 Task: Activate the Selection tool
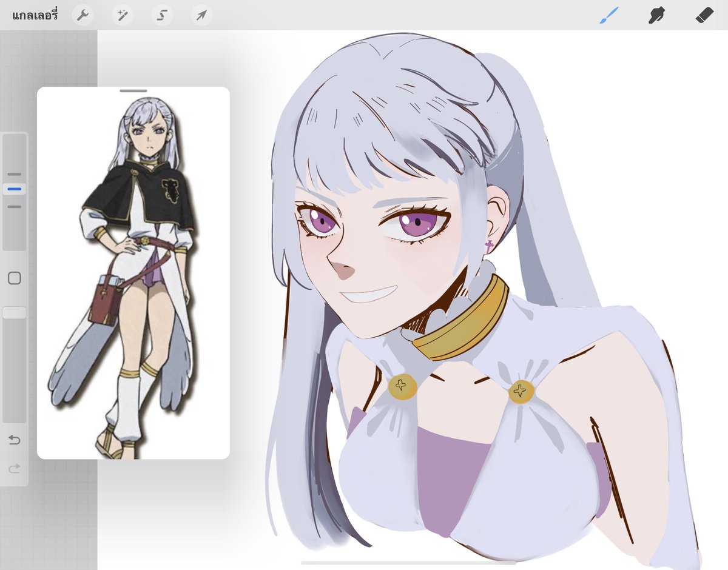(x=162, y=15)
